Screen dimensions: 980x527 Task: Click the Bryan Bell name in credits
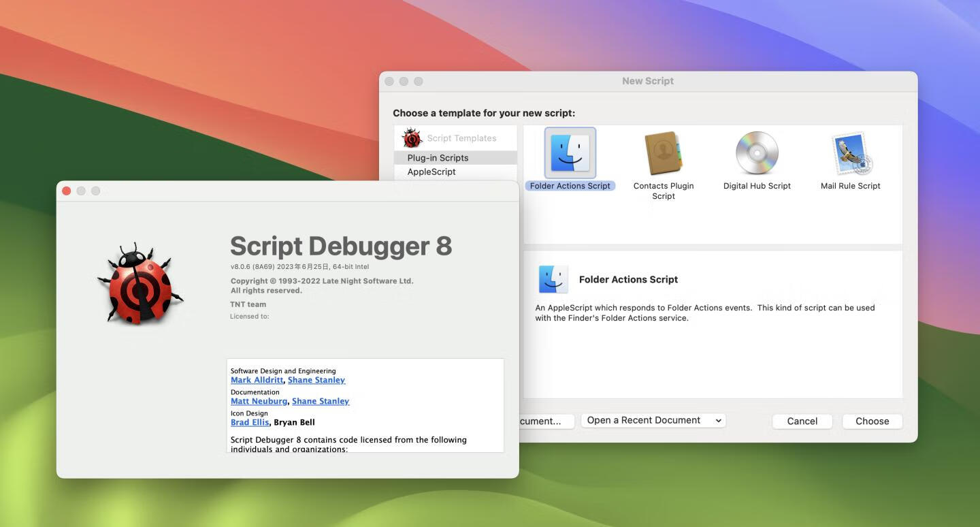[x=294, y=422]
